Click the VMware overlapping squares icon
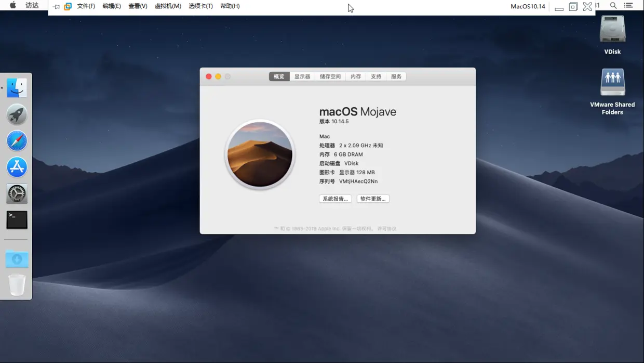This screenshot has width=644, height=363. pyautogui.click(x=68, y=6)
